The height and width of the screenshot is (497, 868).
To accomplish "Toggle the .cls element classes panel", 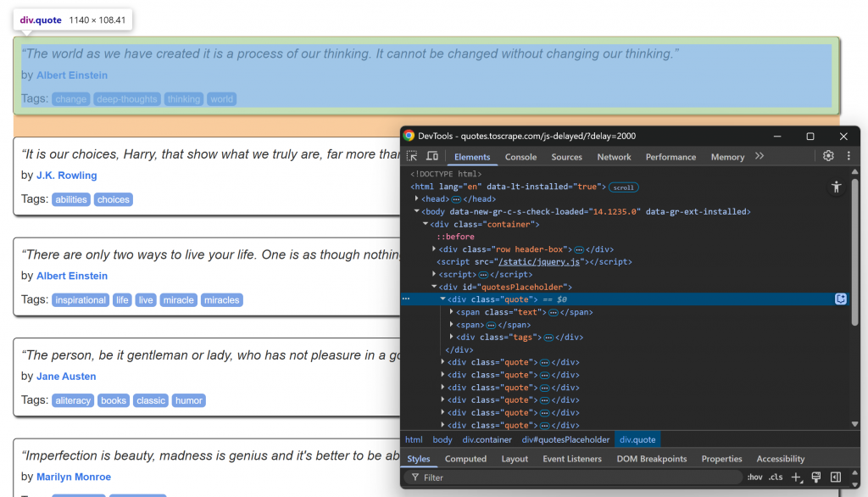I will 775,477.
